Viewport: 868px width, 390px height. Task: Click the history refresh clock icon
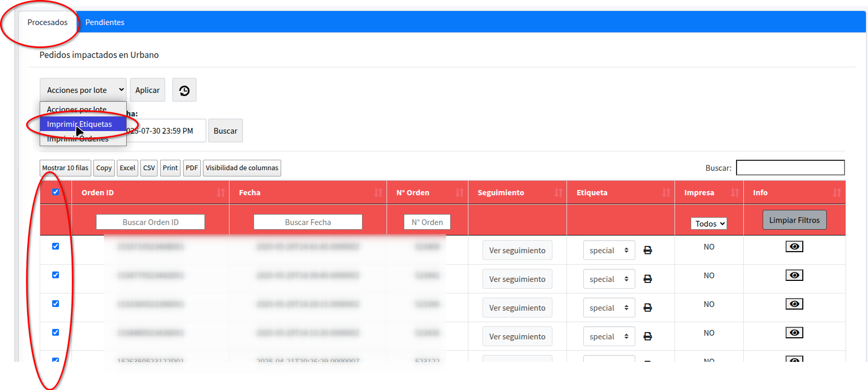[184, 90]
